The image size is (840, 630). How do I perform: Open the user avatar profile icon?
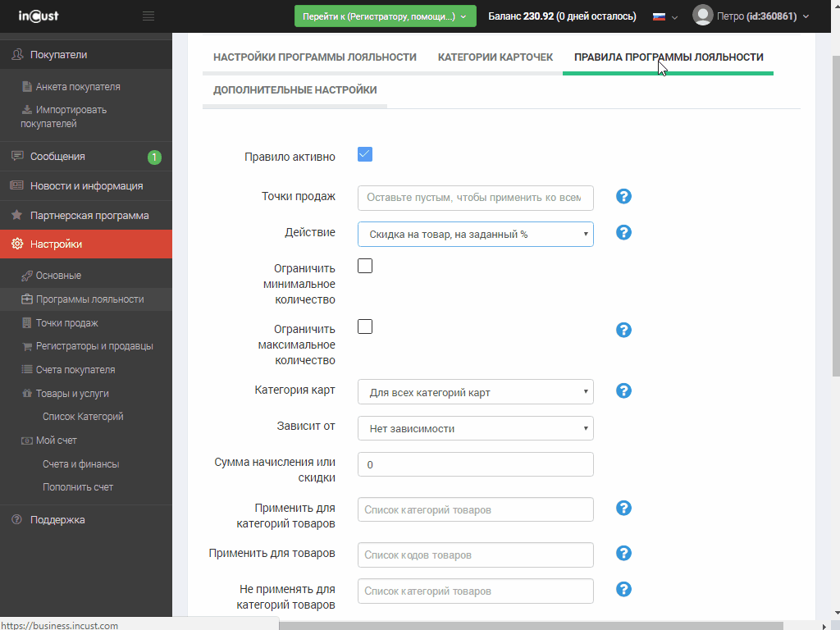coord(702,16)
